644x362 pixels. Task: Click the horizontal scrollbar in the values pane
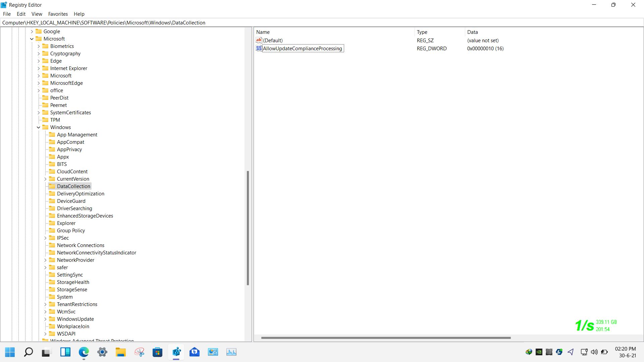coord(386,338)
